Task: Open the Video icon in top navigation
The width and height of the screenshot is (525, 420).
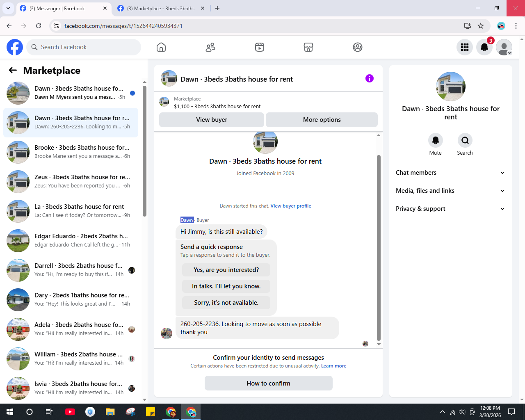Action: [x=260, y=47]
